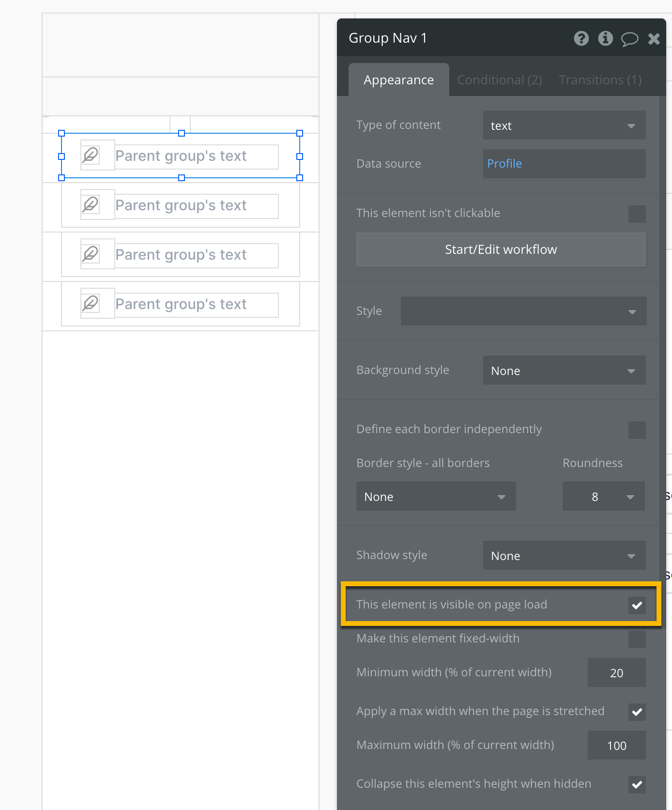
Task: Open the Transitions (1) tab
Action: 600,80
